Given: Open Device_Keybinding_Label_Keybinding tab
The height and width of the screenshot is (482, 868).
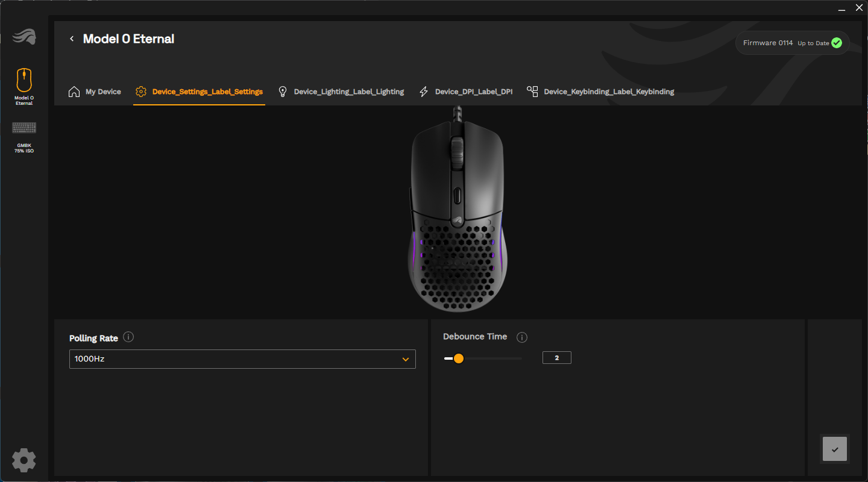Looking at the screenshot, I should coord(600,92).
